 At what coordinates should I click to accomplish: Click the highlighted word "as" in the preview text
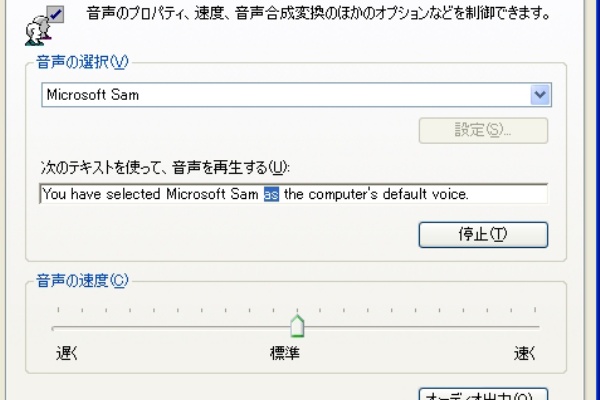[271, 194]
